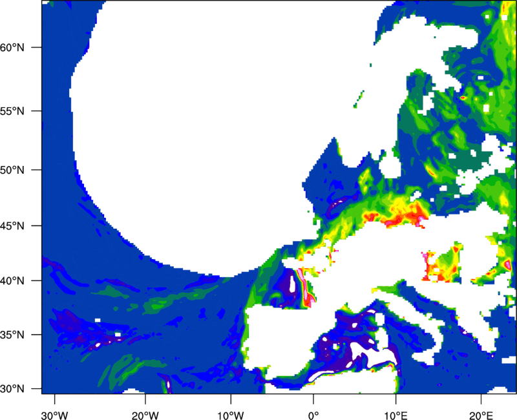Click the 40°N latitude label
The height and width of the screenshot is (420, 517).
(12, 281)
